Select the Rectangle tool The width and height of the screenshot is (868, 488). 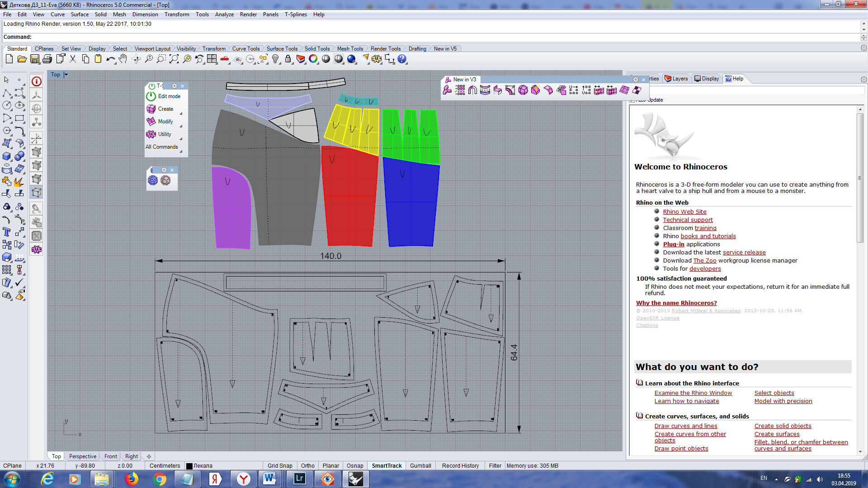pyautogui.click(x=19, y=118)
